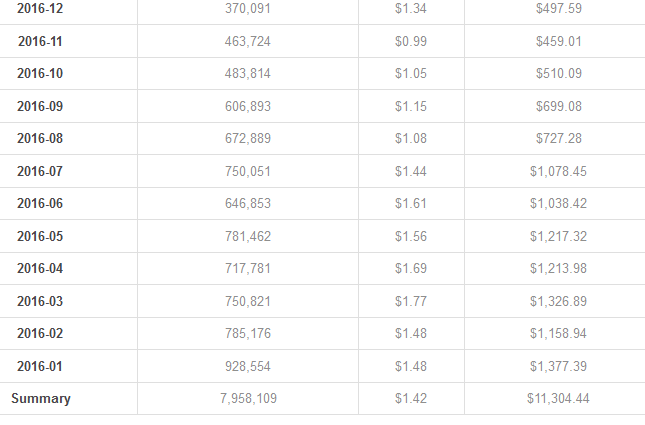This screenshot has width=645, height=425.
Task: Click the 2016-08 month label
Action: (x=41, y=139)
